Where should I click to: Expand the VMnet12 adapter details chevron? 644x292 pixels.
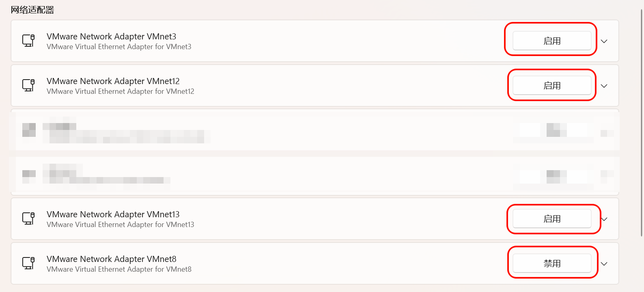pos(604,86)
